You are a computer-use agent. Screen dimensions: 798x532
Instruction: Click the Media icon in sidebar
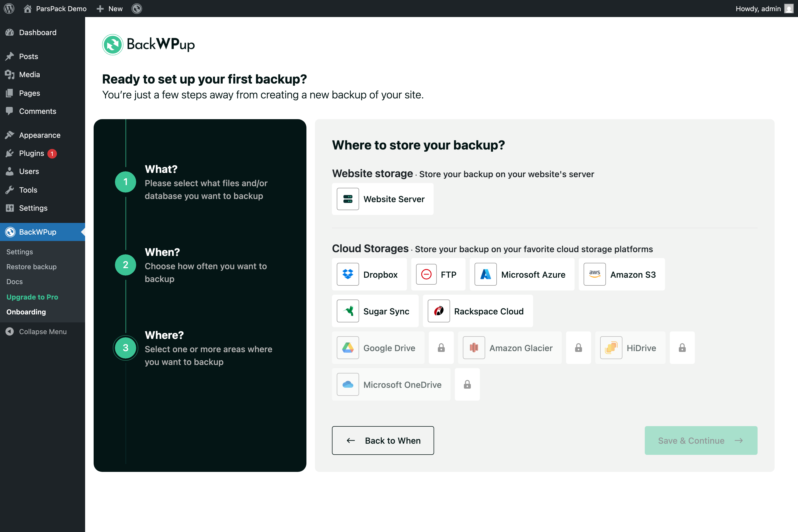click(10, 74)
